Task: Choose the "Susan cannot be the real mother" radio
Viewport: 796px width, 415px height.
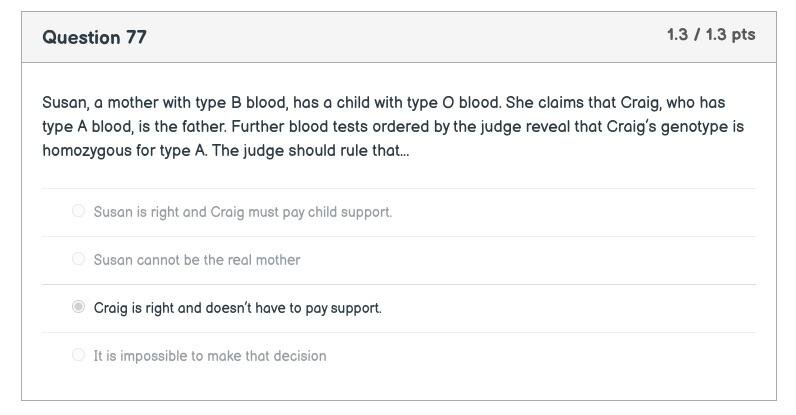Action: [x=78, y=259]
